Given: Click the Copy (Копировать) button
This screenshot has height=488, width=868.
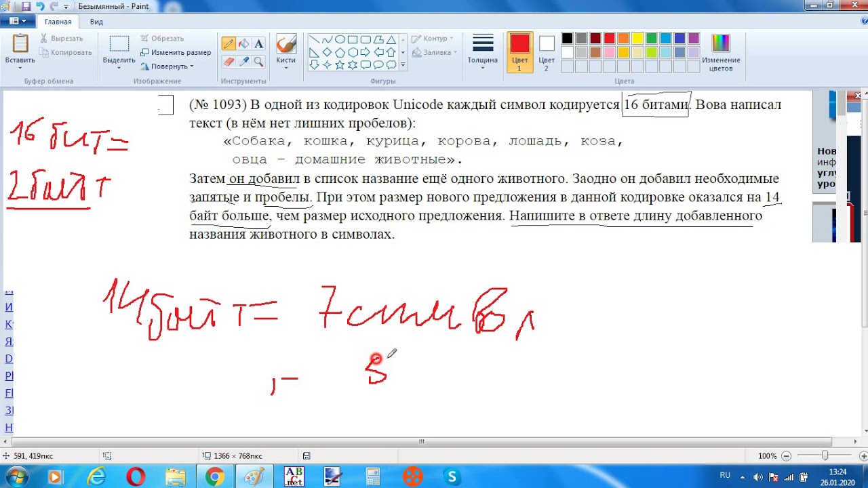Looking at the screenshot, I should coord(65,52).
